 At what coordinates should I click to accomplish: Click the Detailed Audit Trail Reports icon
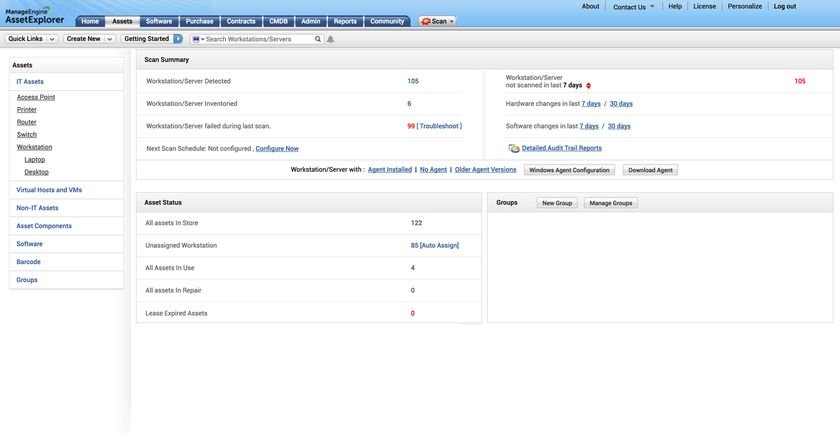514,148
